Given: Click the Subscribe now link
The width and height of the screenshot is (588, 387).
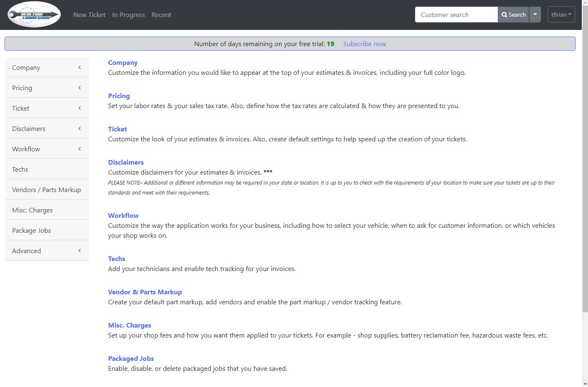Looking at the screenshot, I should (365, 44).
